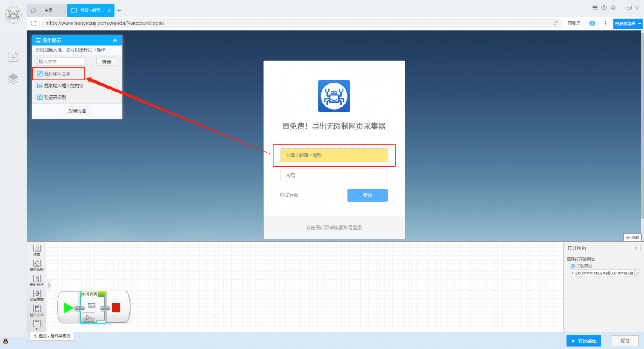Click the 收起 collapse button
Viewport: 644px width, 349px height.
[632, 237]
